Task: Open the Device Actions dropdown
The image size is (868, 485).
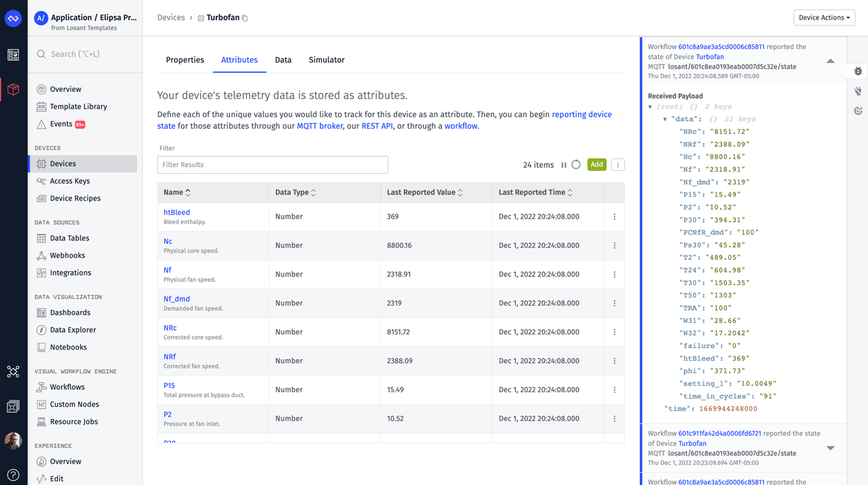Action: pos(824,17)
